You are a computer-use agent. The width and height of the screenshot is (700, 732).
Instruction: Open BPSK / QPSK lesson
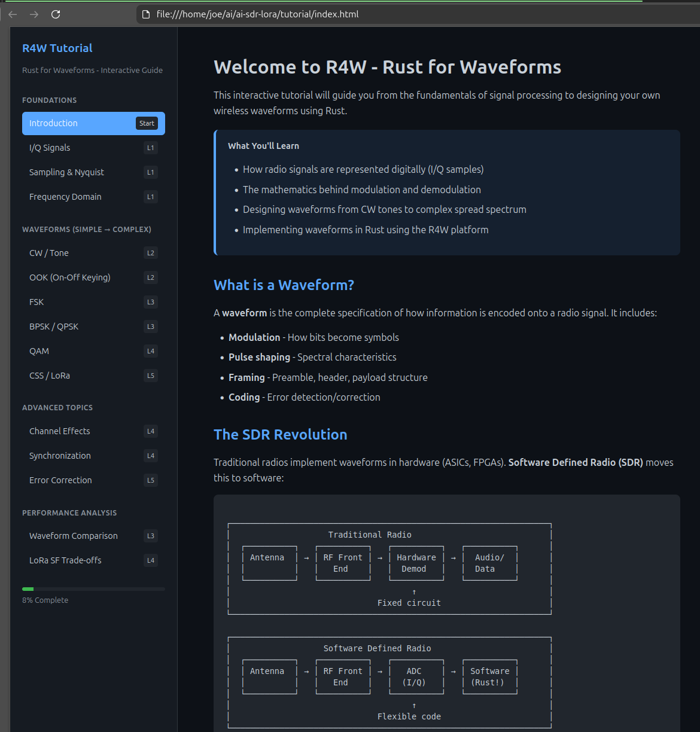coord(54,327)
